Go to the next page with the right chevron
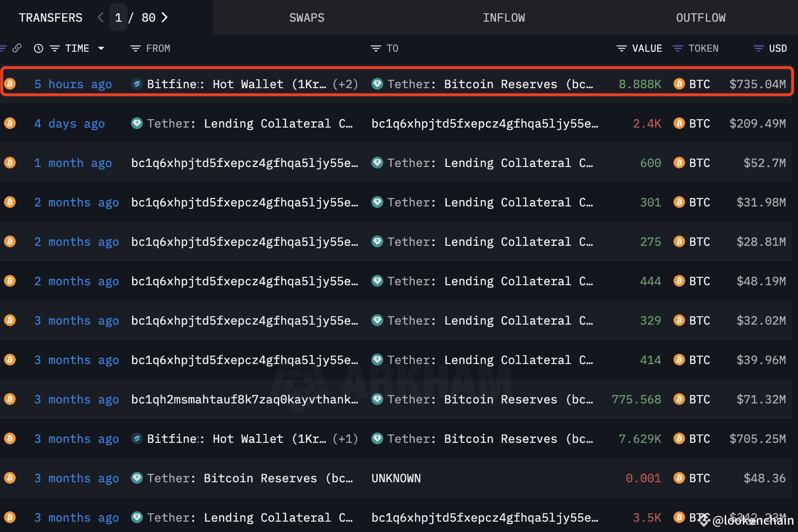The width and height of the screenshot is (798, 532). click(x=165, y=17)
